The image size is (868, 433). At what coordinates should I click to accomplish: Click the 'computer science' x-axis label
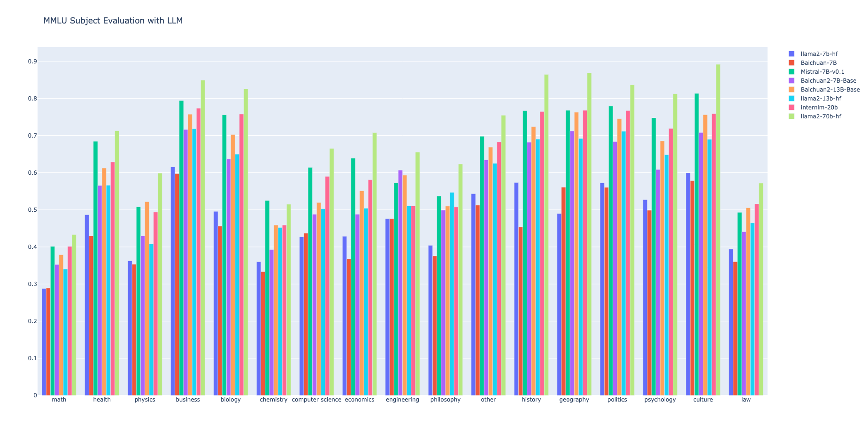pos(316,400)
